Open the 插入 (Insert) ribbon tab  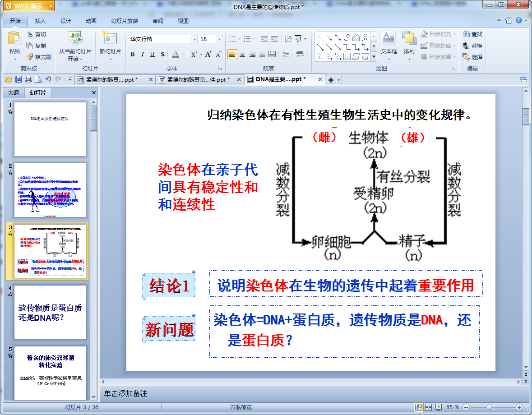[40, 21]
